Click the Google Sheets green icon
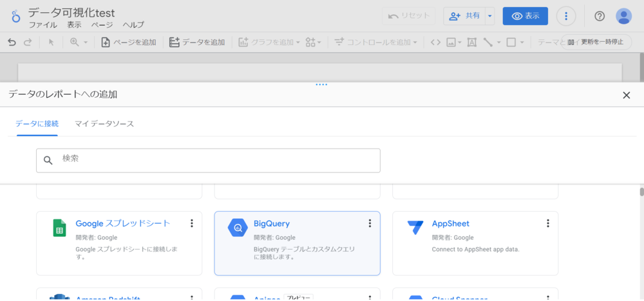 coord(59,228)
